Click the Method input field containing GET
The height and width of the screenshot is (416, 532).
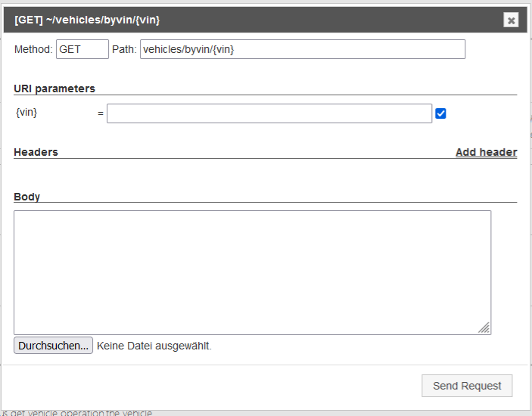tap(82, 49)
